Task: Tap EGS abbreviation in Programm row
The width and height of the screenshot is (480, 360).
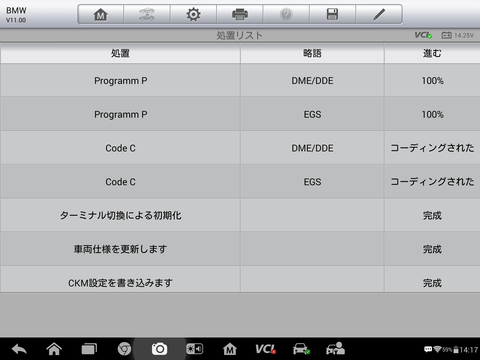Action: (312, 114)
